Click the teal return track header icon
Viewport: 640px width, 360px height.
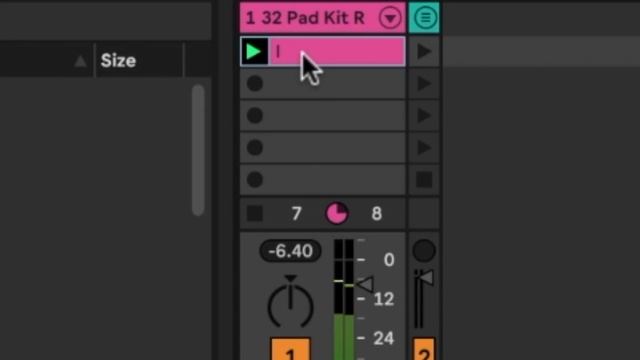[x=424, y=18]
